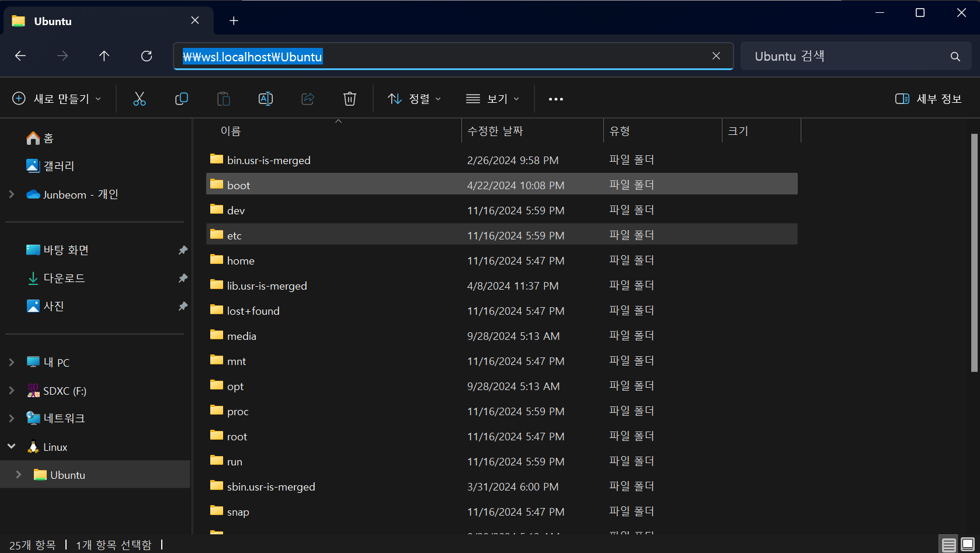Click the boot folder icon
Viewport: 980px width, 553px height.
(217, 184)
